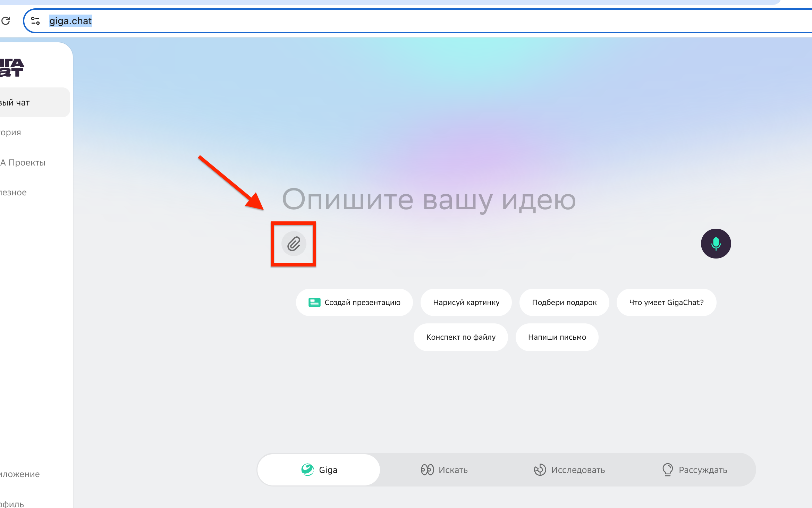Reload the page with the refresh icon
The height and width of the screenshot is (508, 812).
pyautogui.click(x=6, y=21)
